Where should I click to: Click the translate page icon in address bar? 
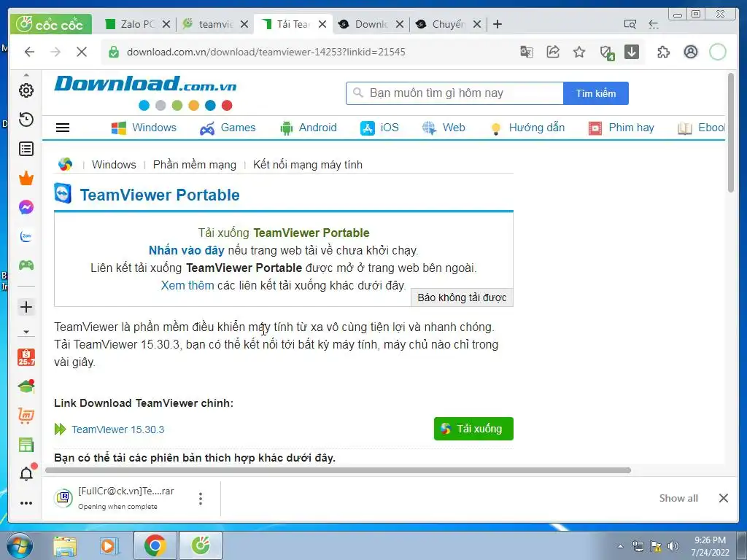[x=527, y=52]
